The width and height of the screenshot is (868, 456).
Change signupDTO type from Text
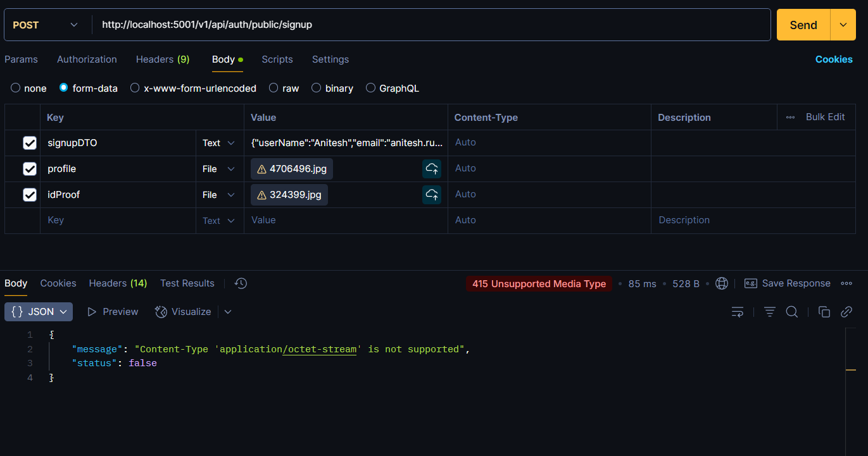point(219,143)
